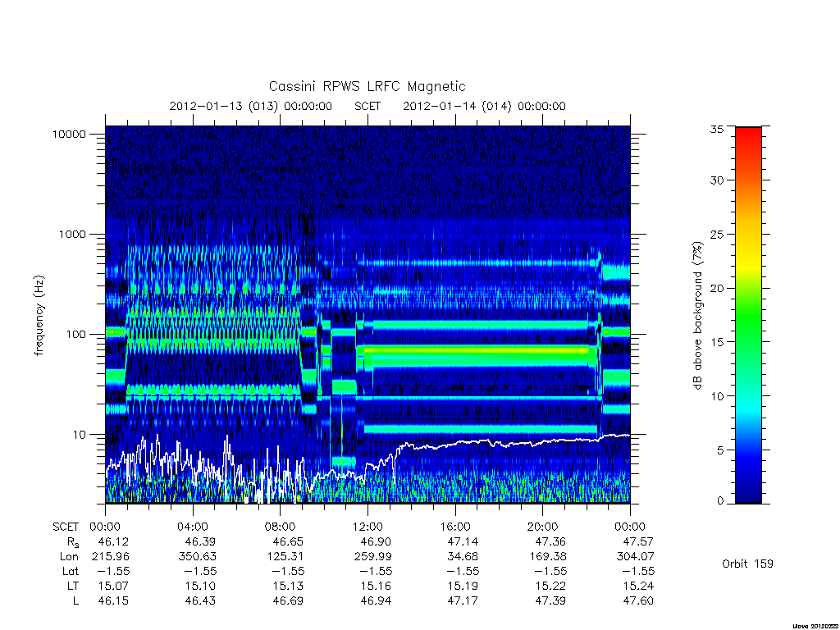The height and width of the screenshot is (630, 840).
Task: Click the L row label
Action: coord(75,600)
